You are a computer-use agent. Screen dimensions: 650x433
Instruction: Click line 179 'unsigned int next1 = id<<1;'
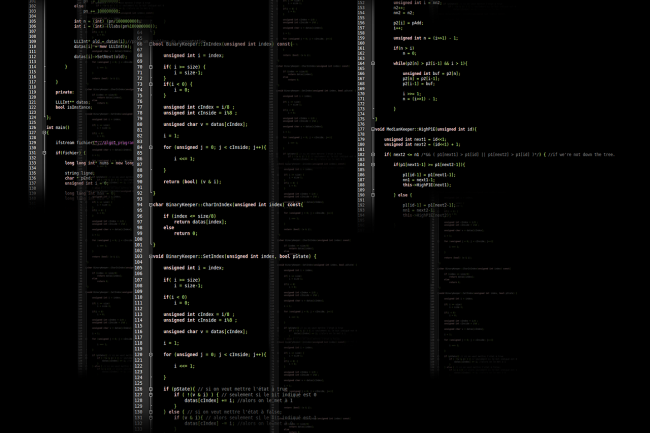coord(415,139)
